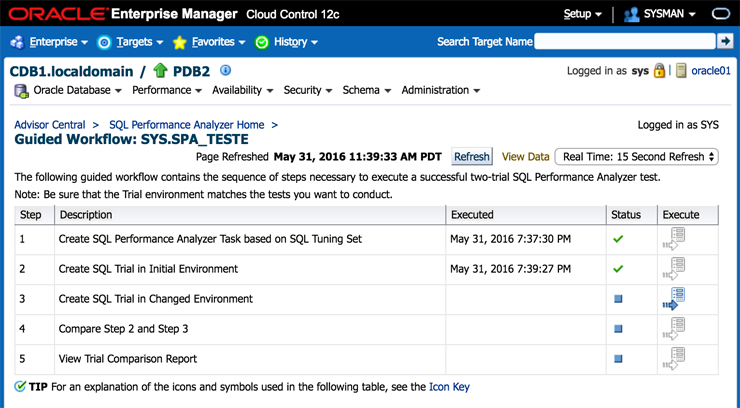
Task: Go to the oracle01 host link
Action: 711,71
